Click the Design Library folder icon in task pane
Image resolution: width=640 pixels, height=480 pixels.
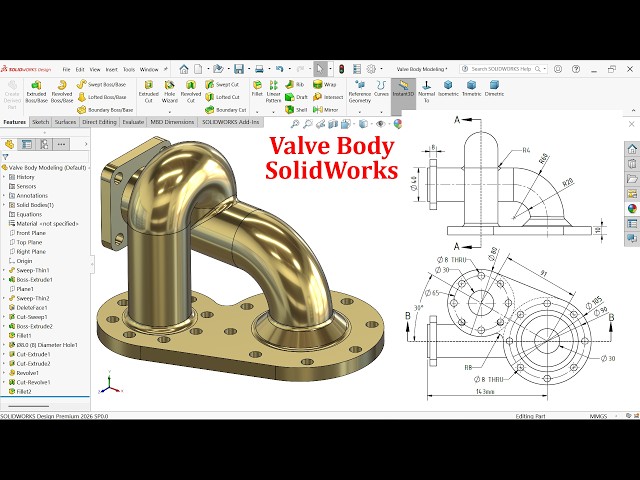pos(632,178)
